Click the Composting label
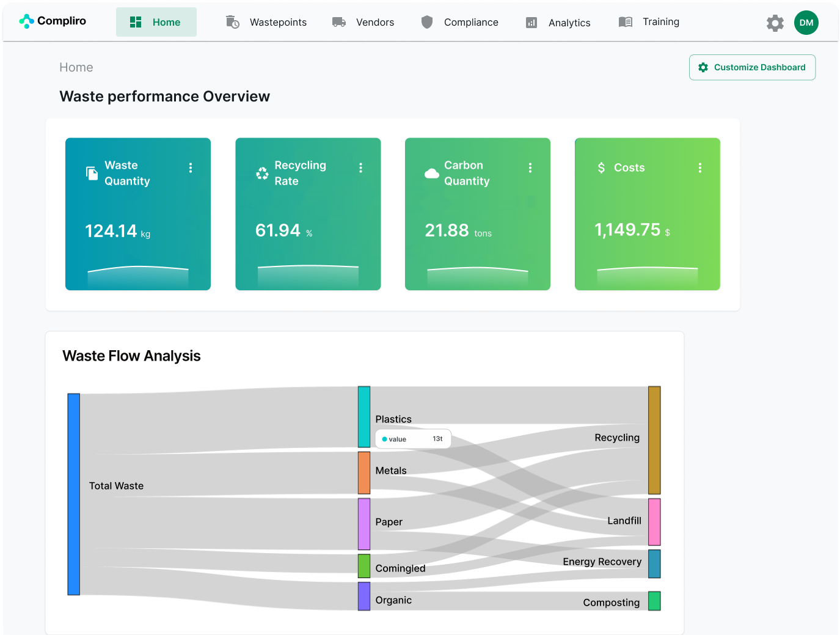The image size is (840, 635). coord(612,603)
